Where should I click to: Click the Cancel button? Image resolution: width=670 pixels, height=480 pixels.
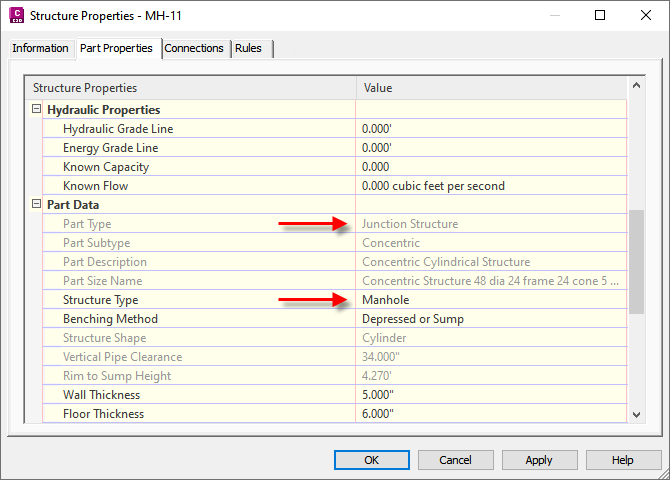click(455, 460)
